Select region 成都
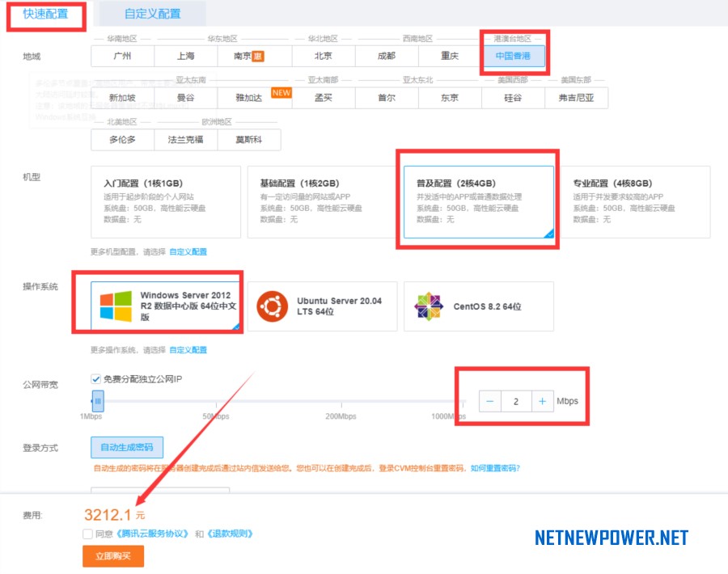The width and height of the screenshot is (728, 574). (x=387, y=56)
